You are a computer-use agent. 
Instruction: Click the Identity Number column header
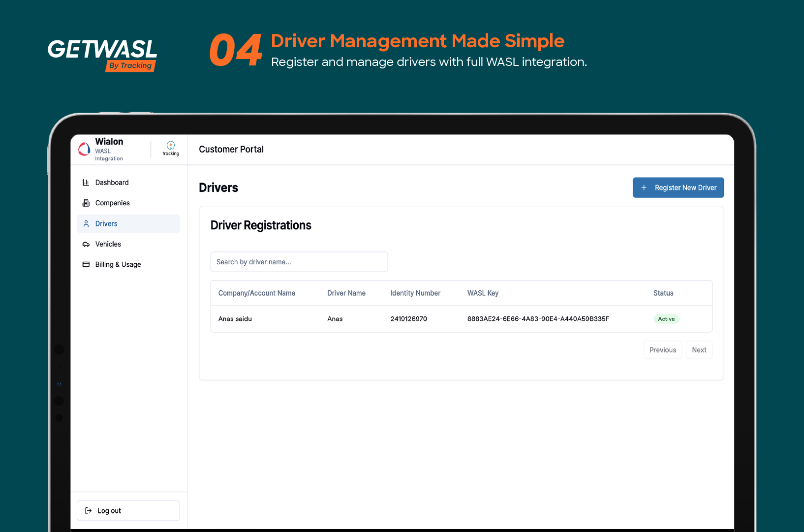[415, 293]
